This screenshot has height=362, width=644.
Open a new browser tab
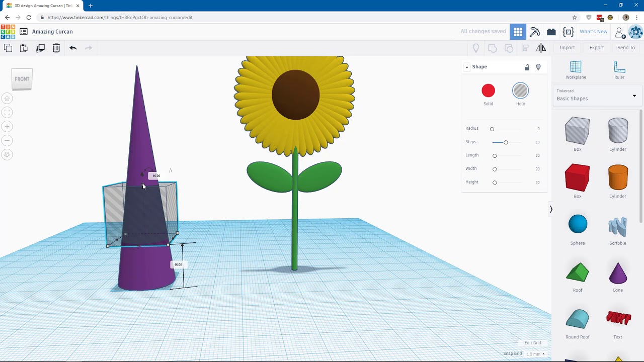(x=91, y=6)
